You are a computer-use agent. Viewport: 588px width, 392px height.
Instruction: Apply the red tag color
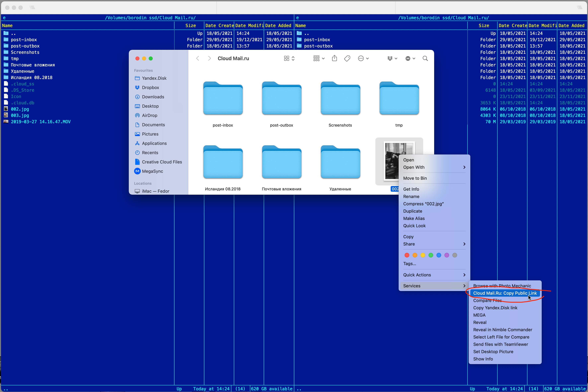[407, 255]
